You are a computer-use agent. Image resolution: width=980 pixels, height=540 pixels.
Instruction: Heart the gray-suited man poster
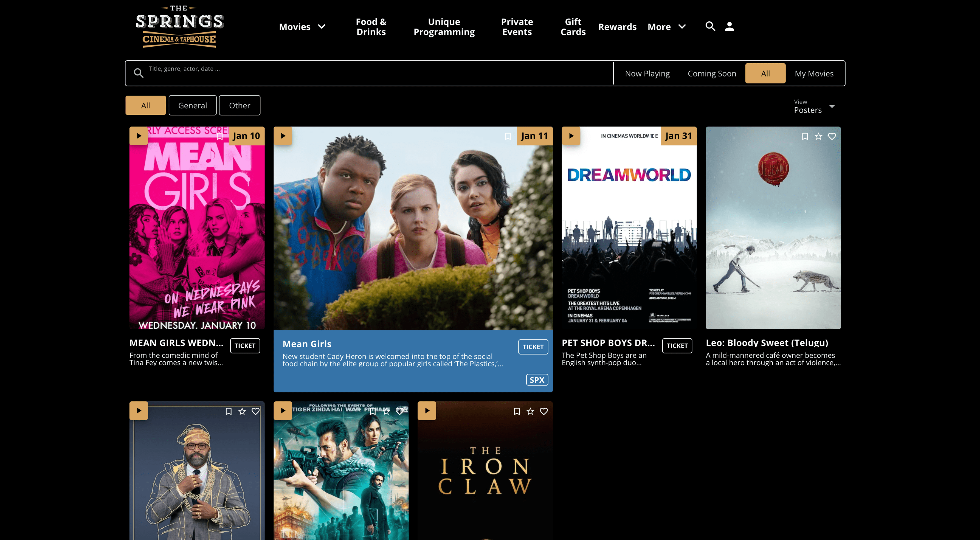click(256, 411)
